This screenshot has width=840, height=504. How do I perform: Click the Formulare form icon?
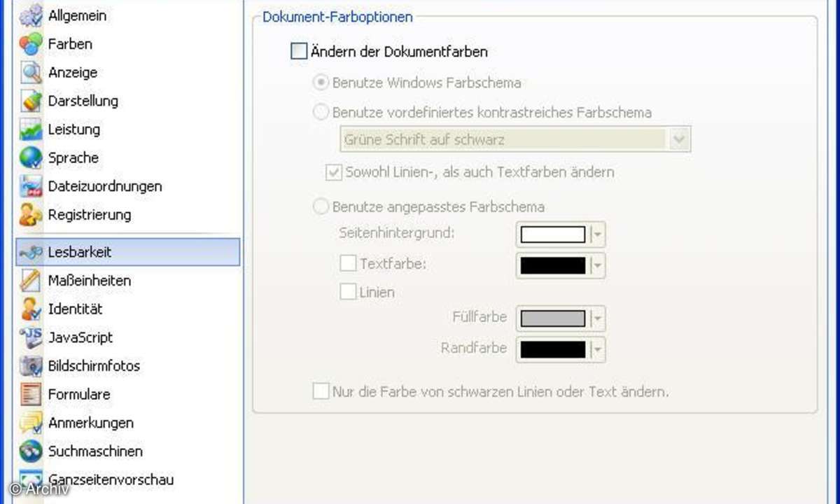[x=31, y=394]
